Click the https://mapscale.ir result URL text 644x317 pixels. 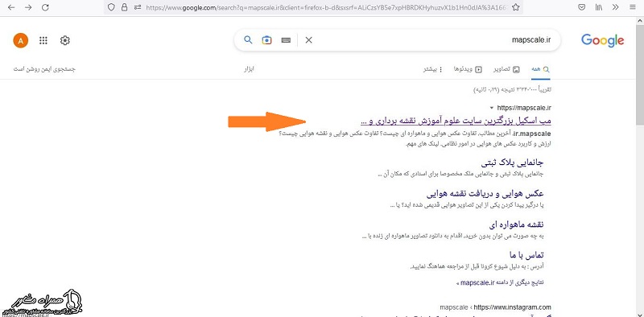click(x=524, y=108)
